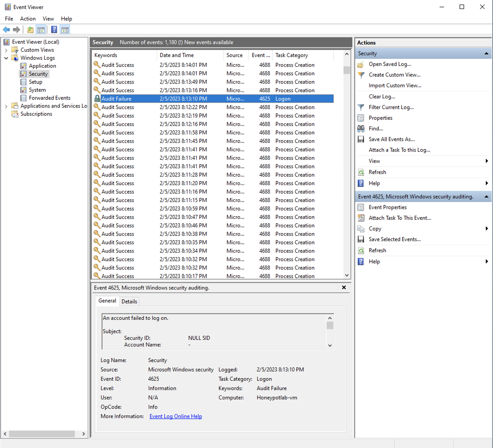
Task: Click the Subscriptions icon in tree
Action: pyautogui.click(x=15, y=114)
